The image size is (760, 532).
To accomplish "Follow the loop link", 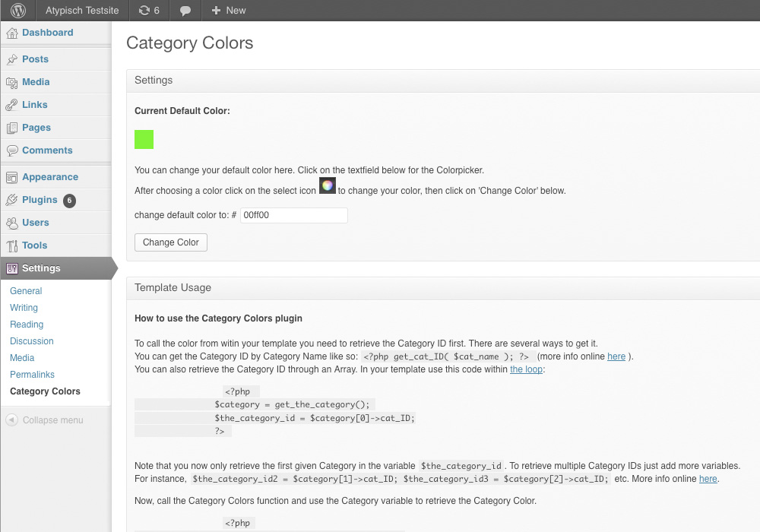I will point(526,369).
